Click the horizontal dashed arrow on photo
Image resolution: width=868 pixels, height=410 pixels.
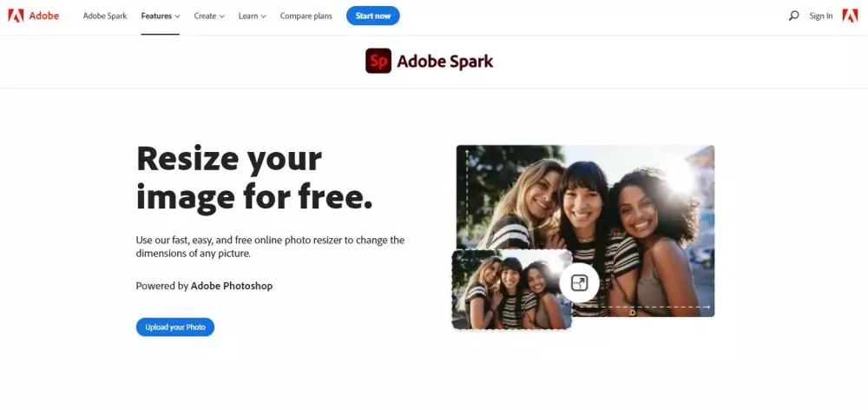tap(645, 307)
